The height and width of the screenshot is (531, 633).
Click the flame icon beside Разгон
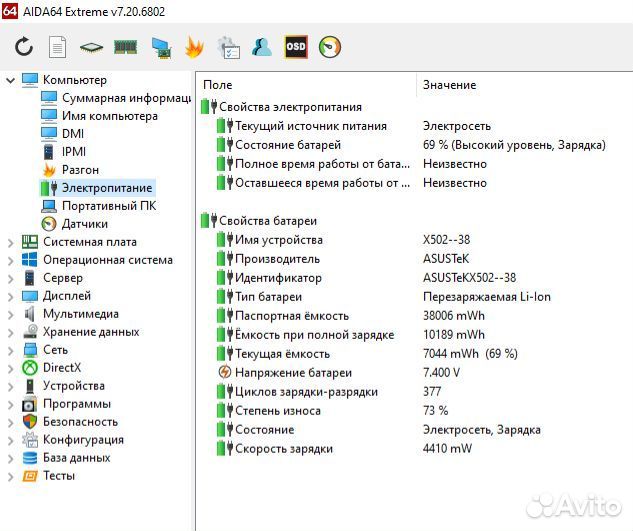point(49,170)
